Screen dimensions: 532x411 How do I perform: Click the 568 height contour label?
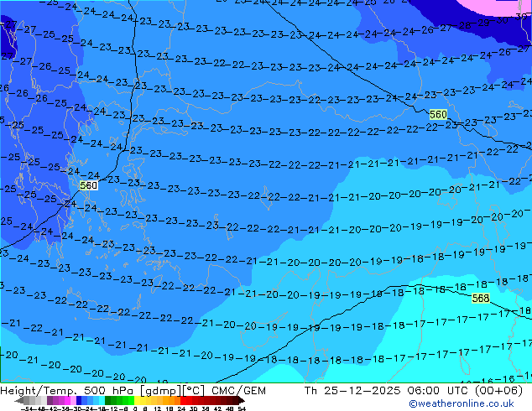(481, 298)
